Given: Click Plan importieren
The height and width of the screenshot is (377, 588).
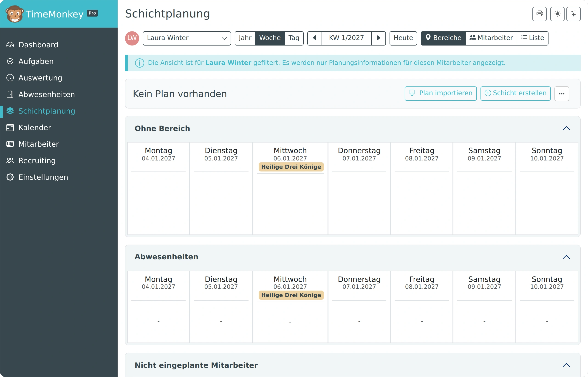Looking at the screenshot, I should coord(441,94).
